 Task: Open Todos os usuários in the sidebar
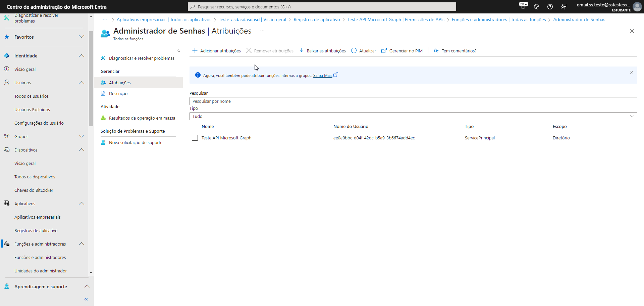tap(32, 96)
